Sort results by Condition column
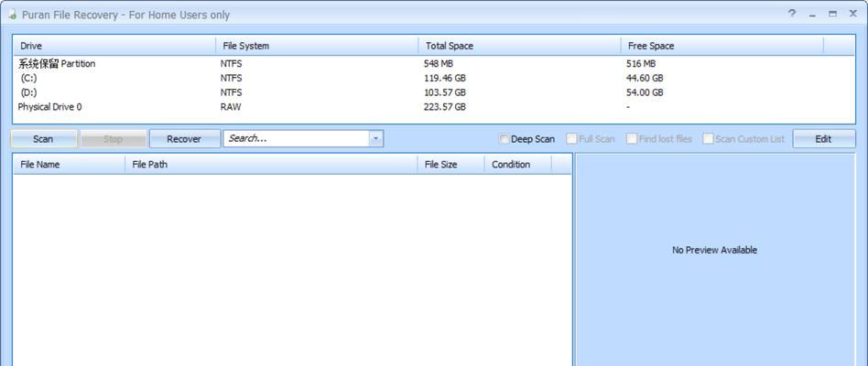868x366 pixels. click(517, 164)
